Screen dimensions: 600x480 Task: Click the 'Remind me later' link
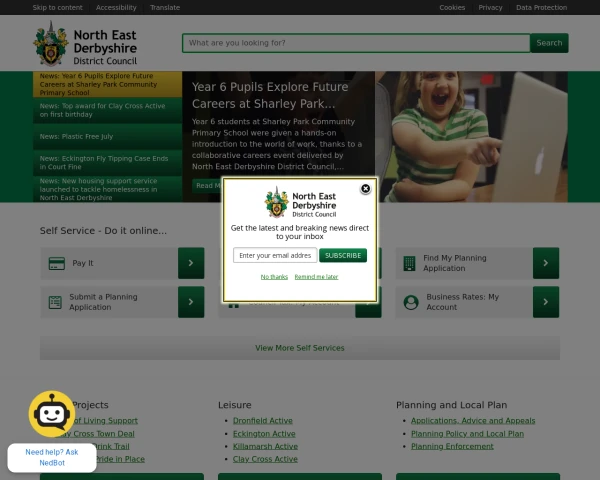pos(316,277)
